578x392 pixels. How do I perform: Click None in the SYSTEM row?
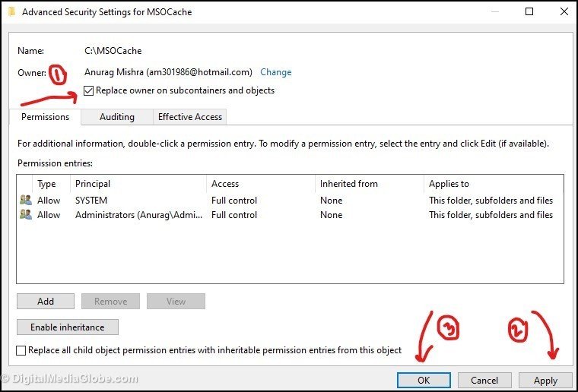pyautogui.click(x=331, y=201)
